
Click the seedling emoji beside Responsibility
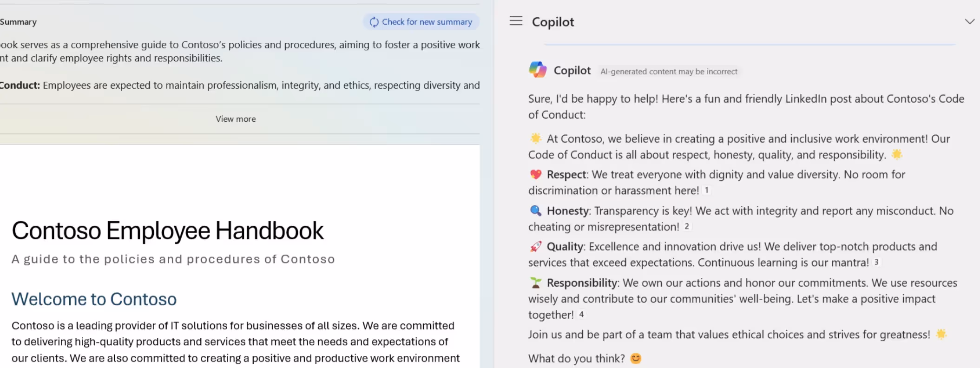click(x=536, y=283)
